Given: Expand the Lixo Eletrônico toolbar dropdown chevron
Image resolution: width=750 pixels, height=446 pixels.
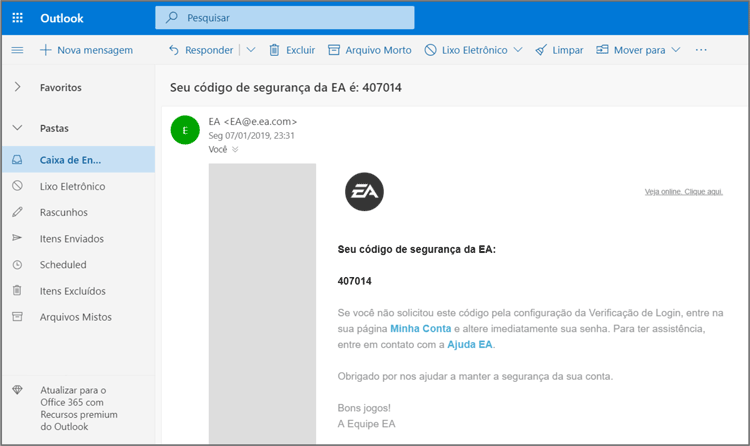Looking at the screenshot, I should (518, 50).
